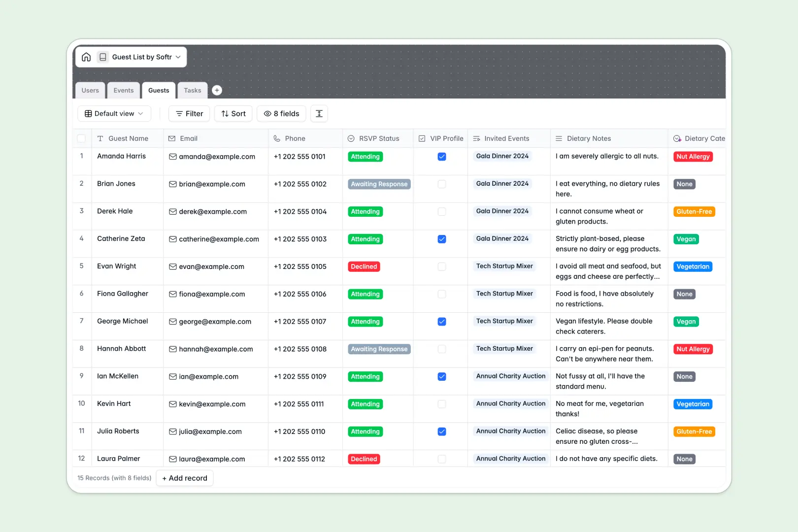This screenshot has width=798, height=532.
Task: Enable VIP Profile for Brian Jones
Action: coord(441,184)
